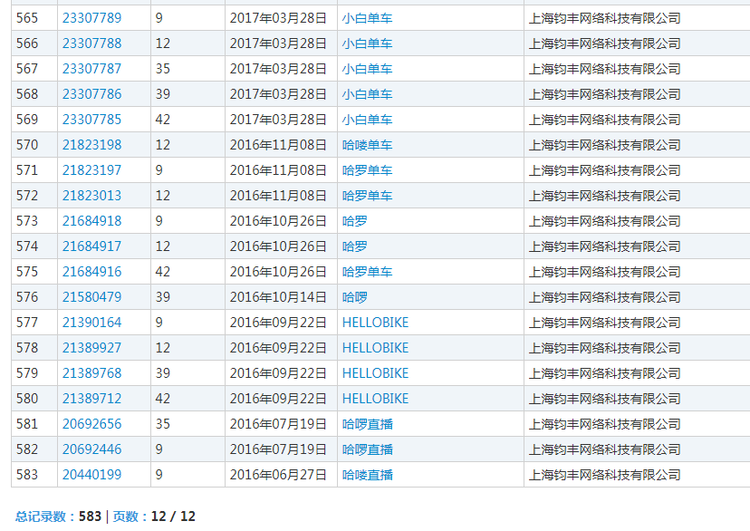Screen dimensions: 750x531
Task: Click HELLOBIKE trademark in row 577
Action: point(375,322)
